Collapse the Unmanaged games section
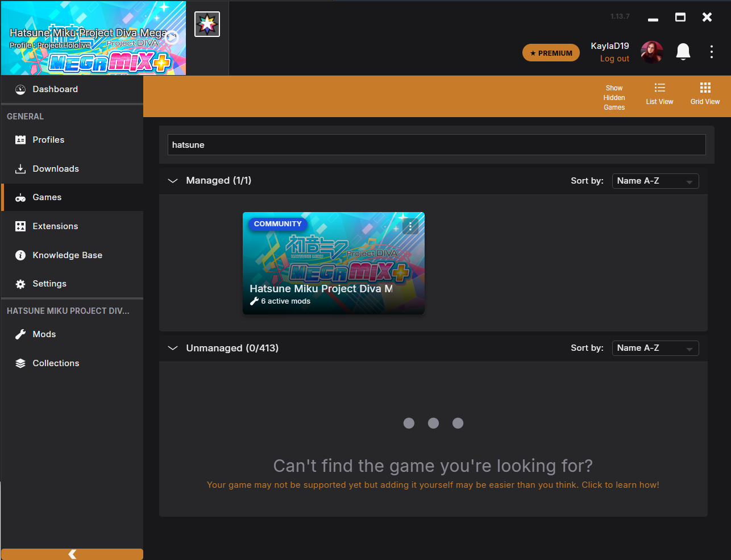Image resolution: width=731 pixels, height=560 pixels. click(173, 348)
